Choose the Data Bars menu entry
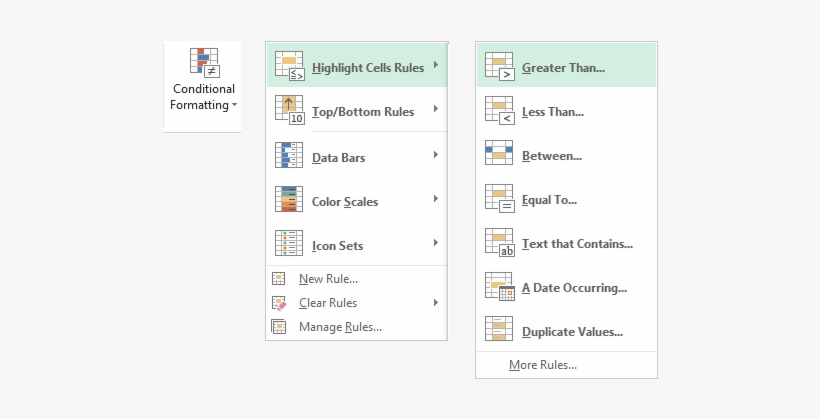This screenshot has height=419, width=820. click(357, 155)
